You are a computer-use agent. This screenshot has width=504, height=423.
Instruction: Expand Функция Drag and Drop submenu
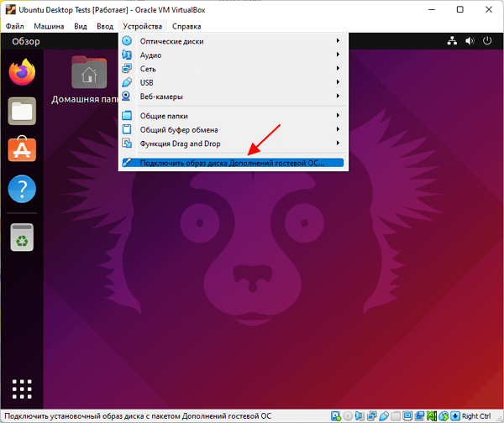234,144
